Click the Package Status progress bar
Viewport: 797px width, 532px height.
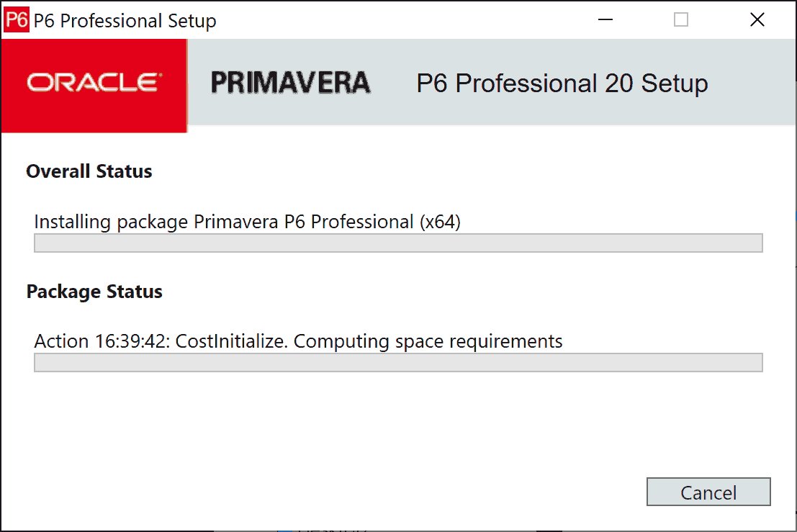[x=398, y=363]
